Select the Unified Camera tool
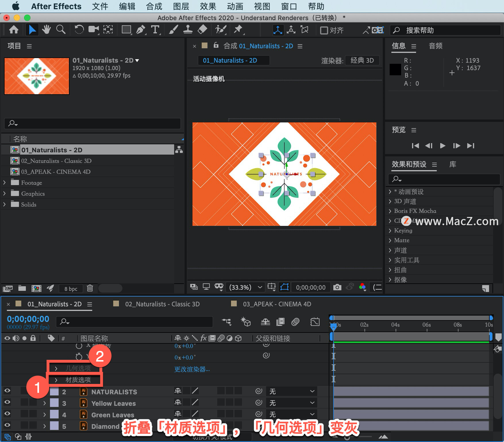This screenshot has height=442, width=504. (x=94, y=30)
